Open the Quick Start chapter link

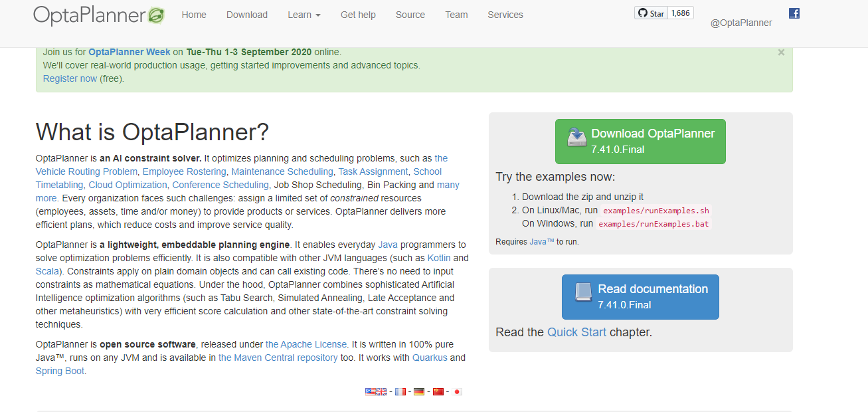[x=576, y=332]
